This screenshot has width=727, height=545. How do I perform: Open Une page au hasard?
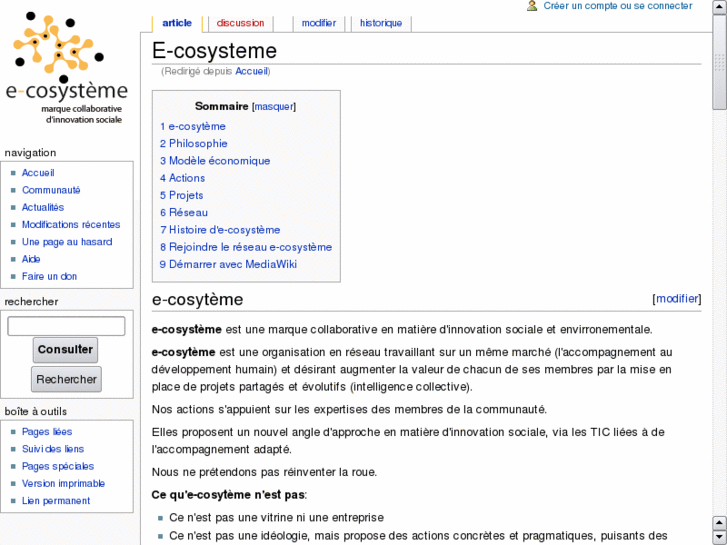tap(67, 242)
